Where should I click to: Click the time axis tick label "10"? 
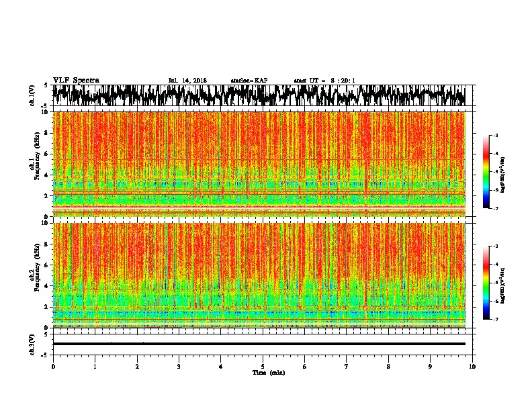[472, 367]
